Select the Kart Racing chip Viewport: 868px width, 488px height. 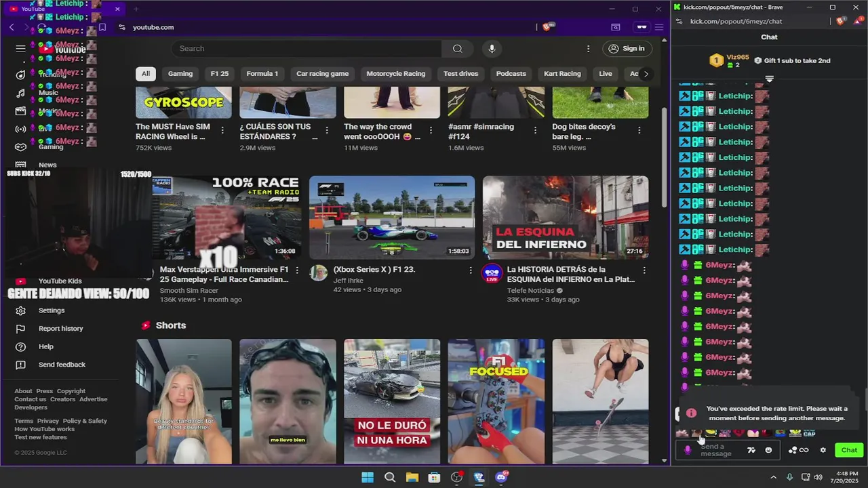click(x=562, y=74)
